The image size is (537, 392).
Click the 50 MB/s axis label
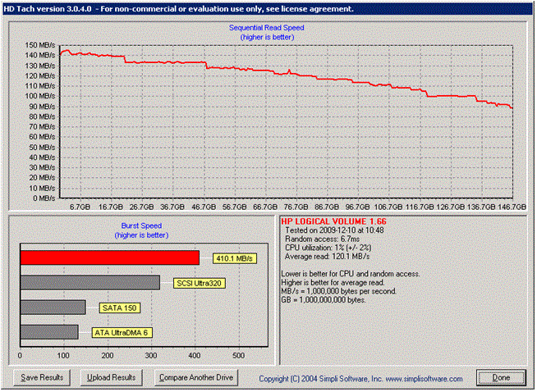pyautogui.click(x=42, y=147)
